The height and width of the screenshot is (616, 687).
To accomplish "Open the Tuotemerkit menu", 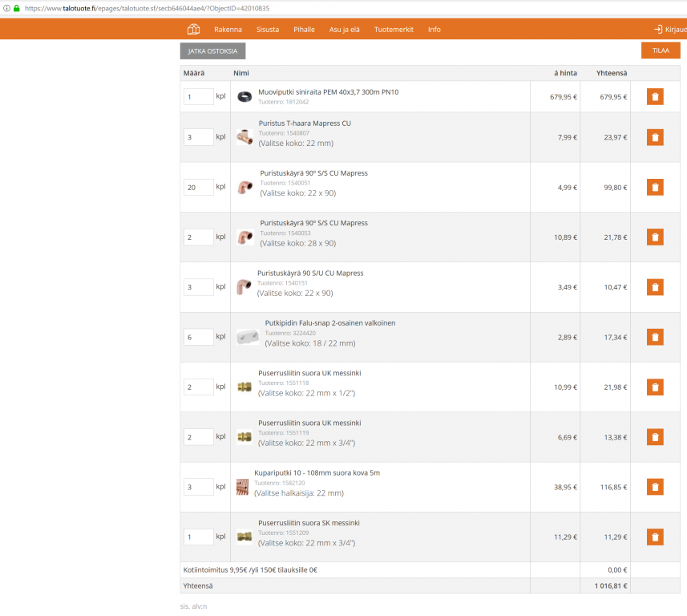I will 394,30.
